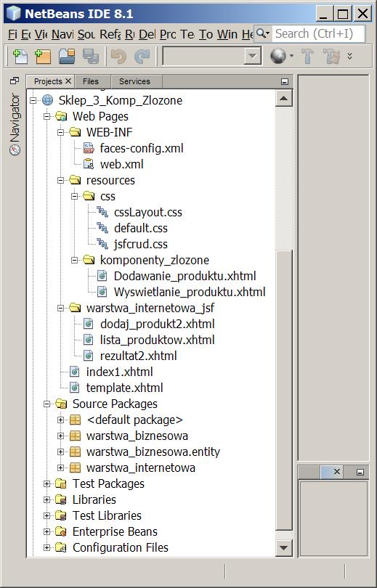Close the Projects tab
The width and height of the screenshot is (377, 588).
point(68,81)
